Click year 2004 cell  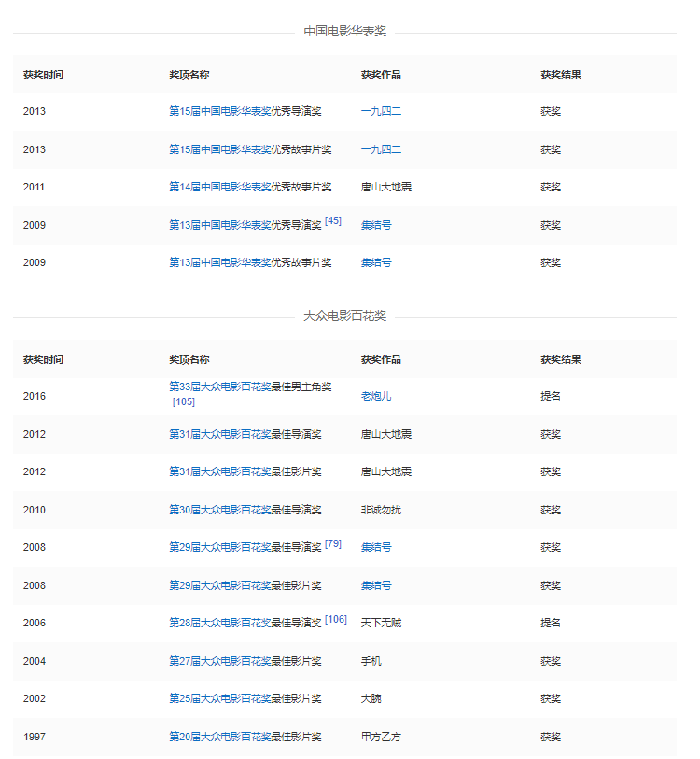(x=35, y=661)
